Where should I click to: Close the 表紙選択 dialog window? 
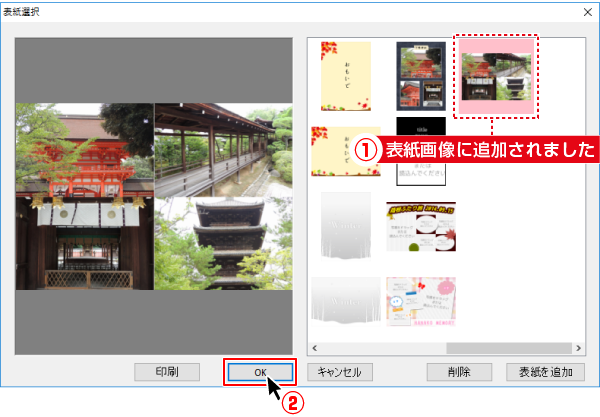point(586,10)
